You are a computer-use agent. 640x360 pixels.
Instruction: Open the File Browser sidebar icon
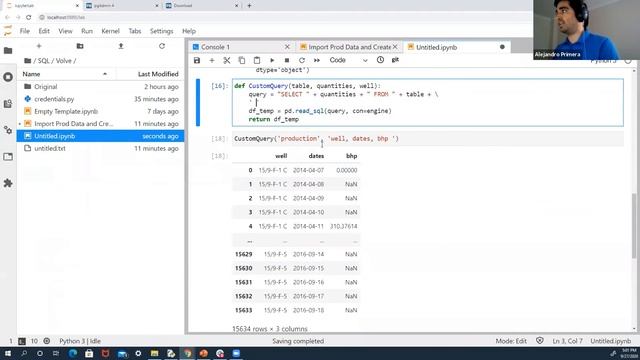[x=8, y=51]
